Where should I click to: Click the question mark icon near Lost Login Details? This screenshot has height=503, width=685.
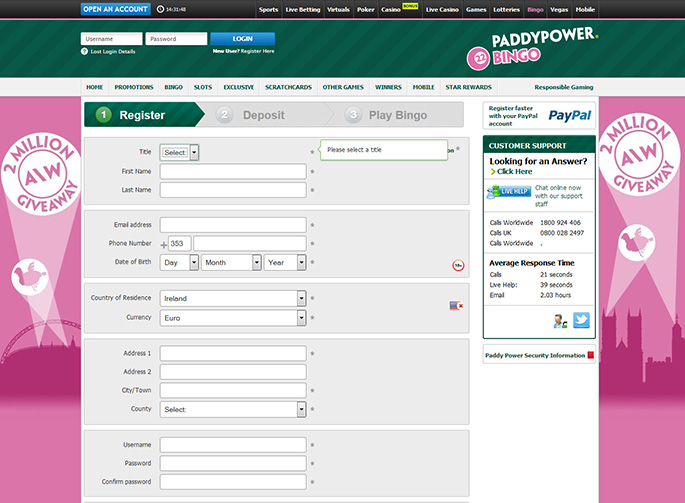(x=84, y=51)
